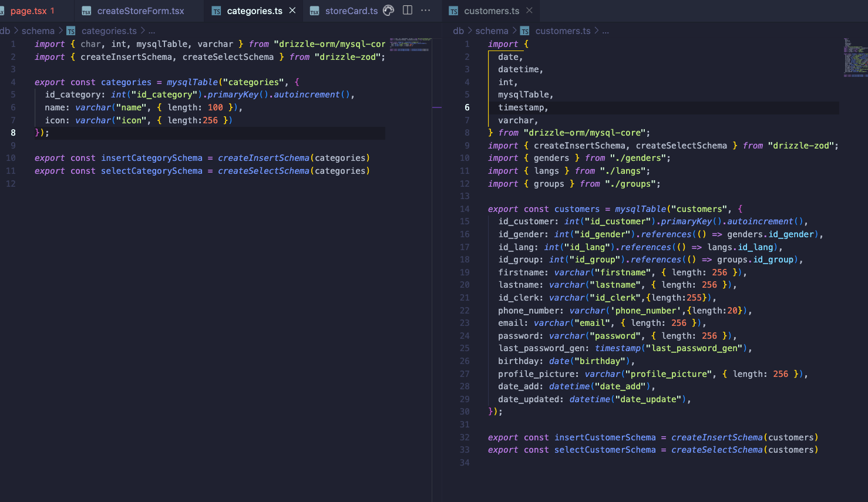Expand the schema breadcrumb in the left editor
The height and width of the screenshot is (502, 868).
(x=38, y=31)
